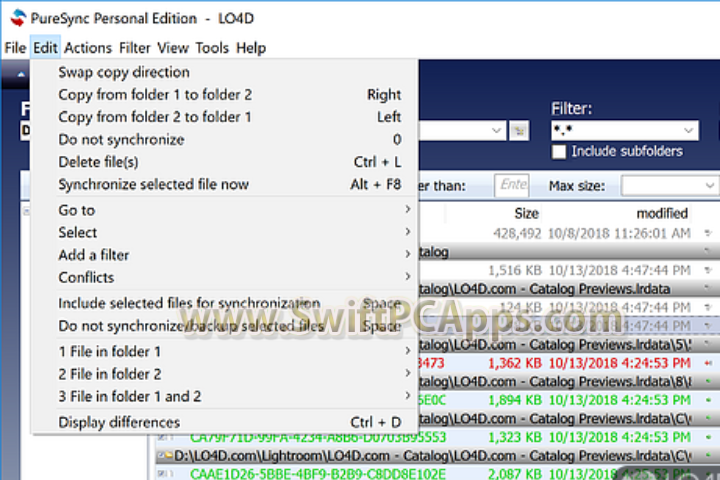Click the date 'Enter' input field
Viewport: 720px width, 480px height.
tap(512, 185)
